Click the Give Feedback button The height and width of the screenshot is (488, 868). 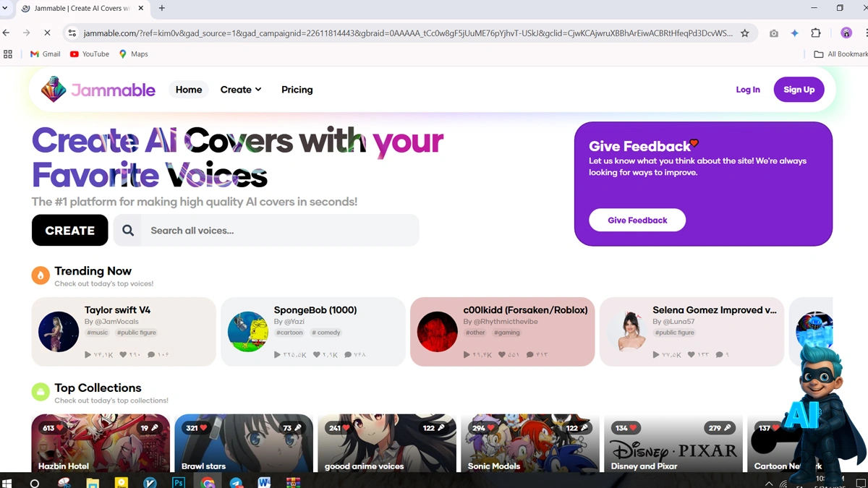pos(637,221)
